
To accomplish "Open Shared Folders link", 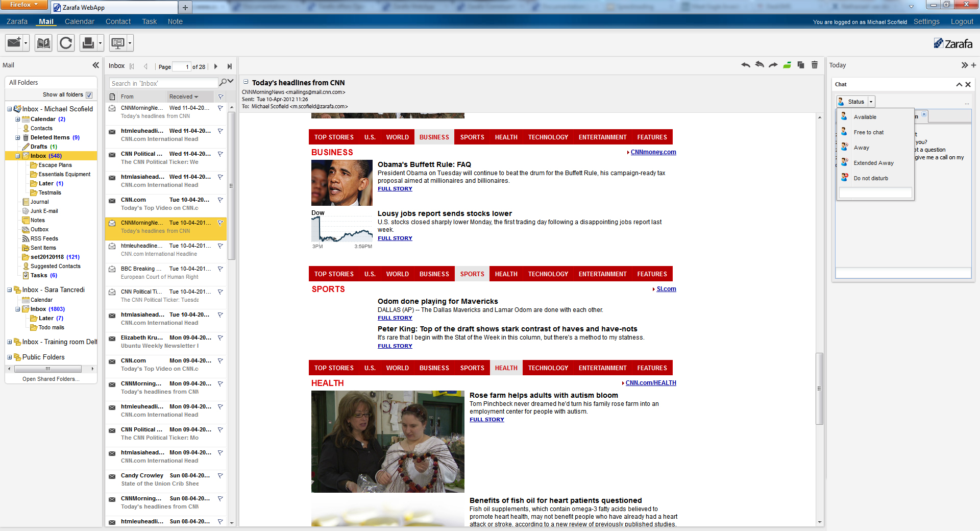I will 51,379.
